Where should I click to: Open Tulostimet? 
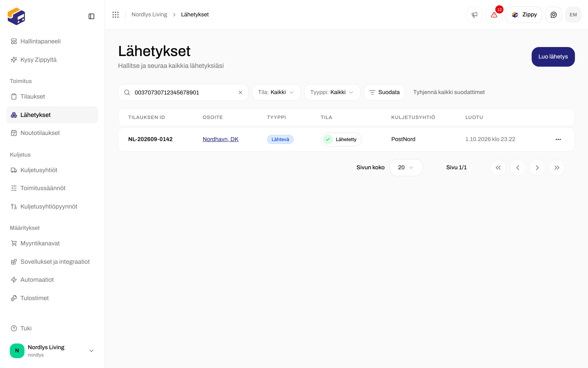tap(52, 298)
